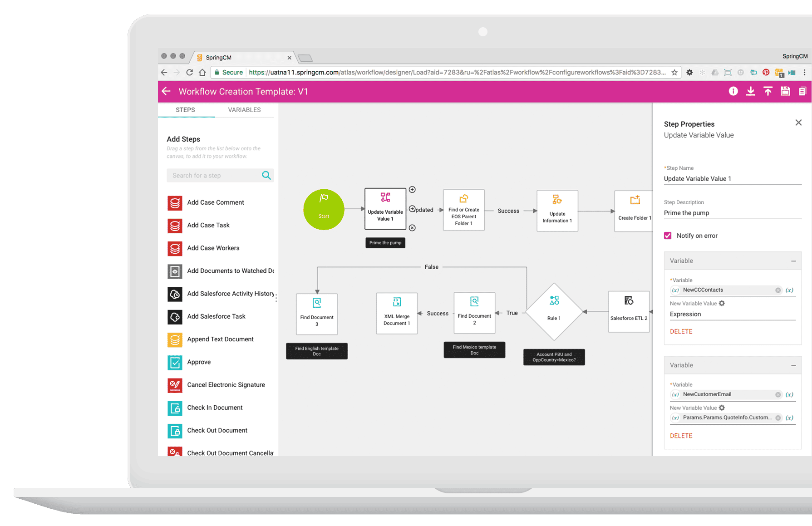Select the Add Case Task step icon

click(175, 226)
